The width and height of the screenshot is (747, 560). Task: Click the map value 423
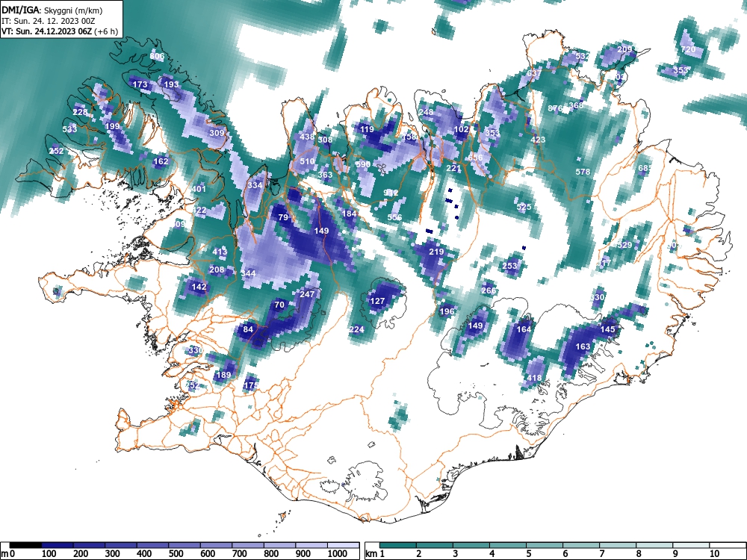point(538,140)
